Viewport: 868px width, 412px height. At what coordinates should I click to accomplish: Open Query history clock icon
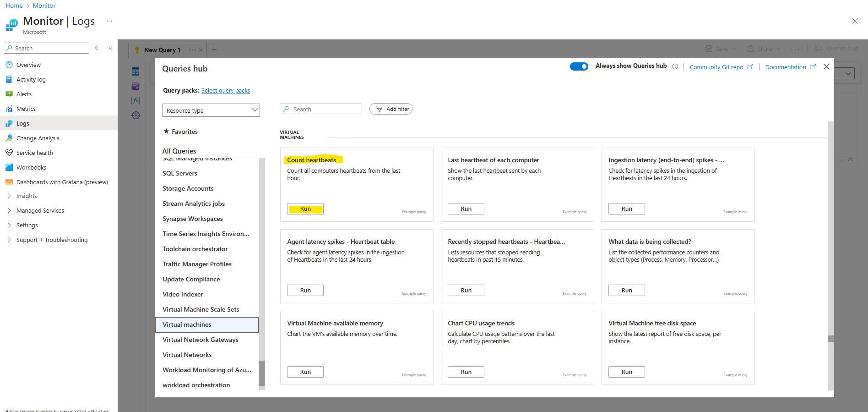(x=136, y=115)
